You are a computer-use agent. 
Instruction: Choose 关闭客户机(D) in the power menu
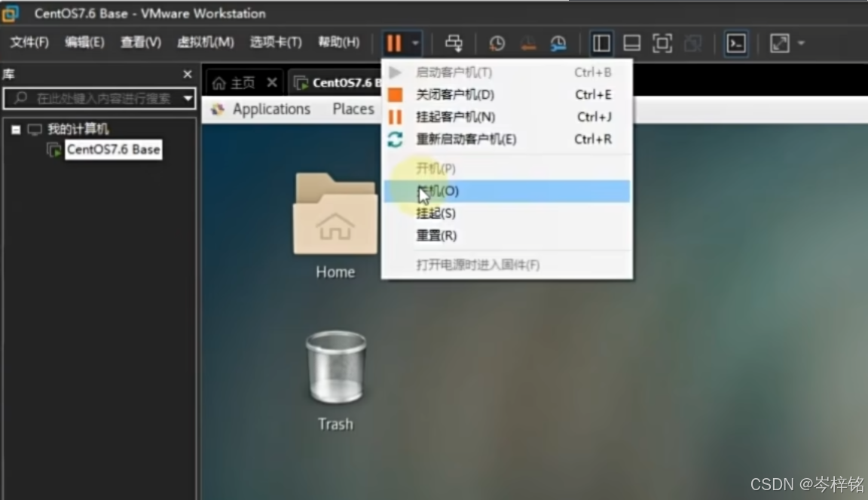(506, 95)
